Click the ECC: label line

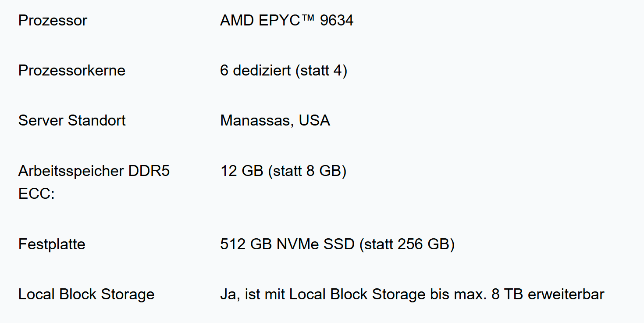(36, 194)
